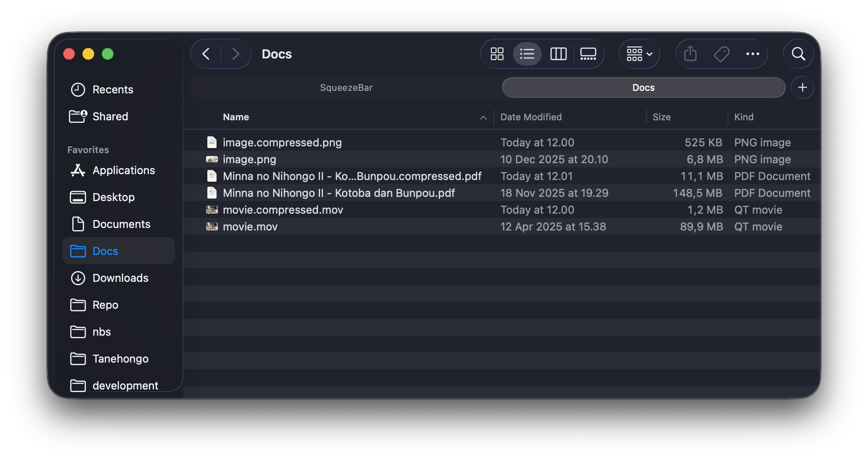Go back with the left chevron
This screenshot has width=868, height=461.
pos(206,54)
